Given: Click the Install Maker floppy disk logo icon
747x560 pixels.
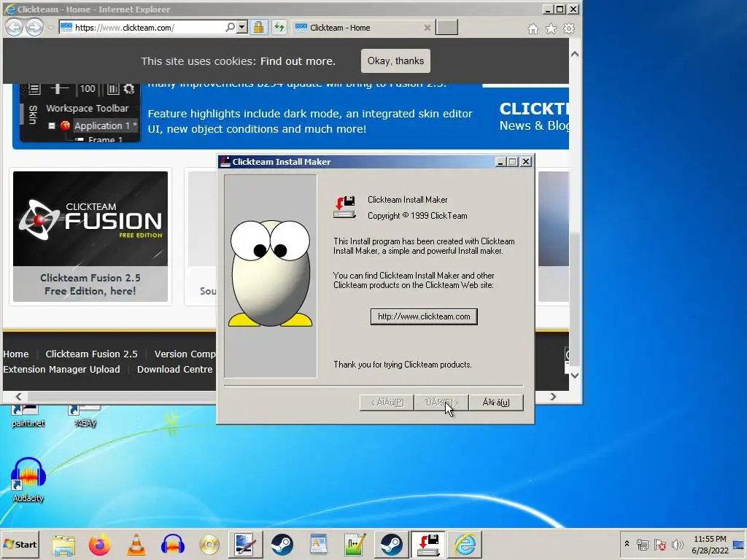Looking at the screenshot, I should point(344,207).
